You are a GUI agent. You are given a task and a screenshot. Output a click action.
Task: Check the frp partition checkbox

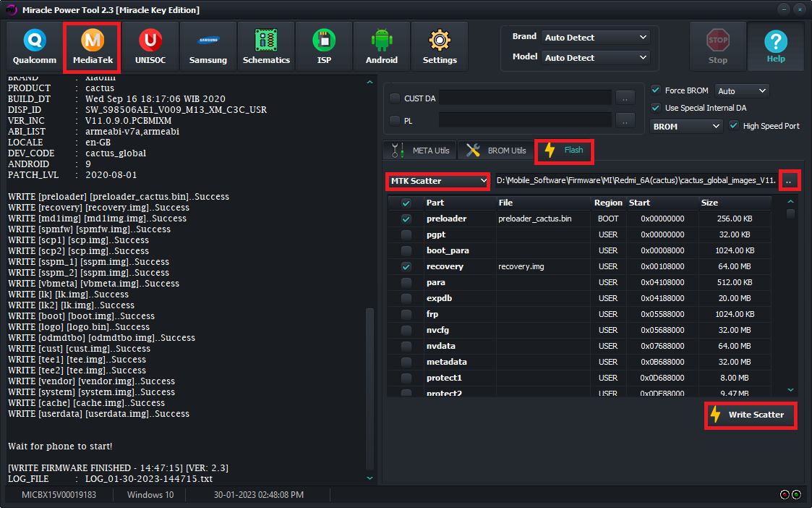(x=406, y=314)
